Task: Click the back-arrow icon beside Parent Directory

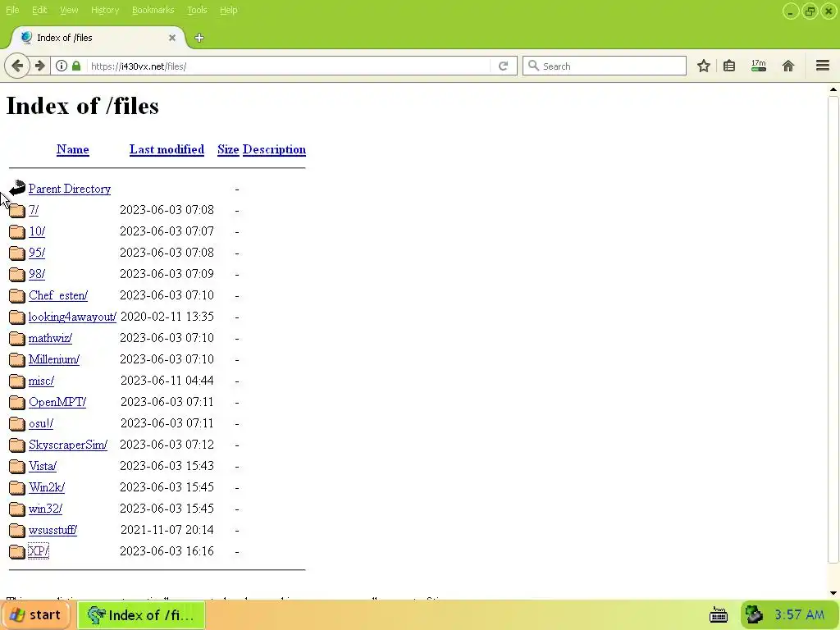Action: (17, 188)
